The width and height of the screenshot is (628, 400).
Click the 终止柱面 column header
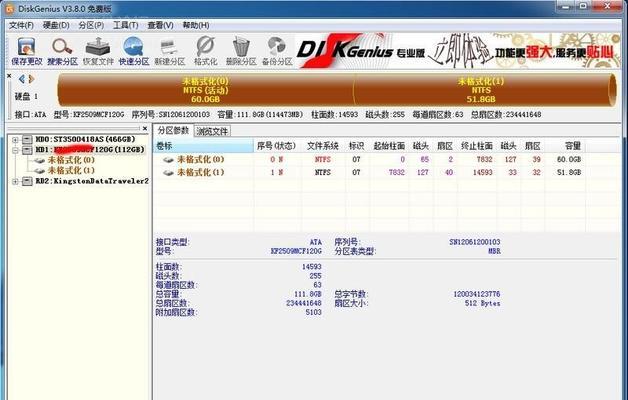tap(477, 146)
